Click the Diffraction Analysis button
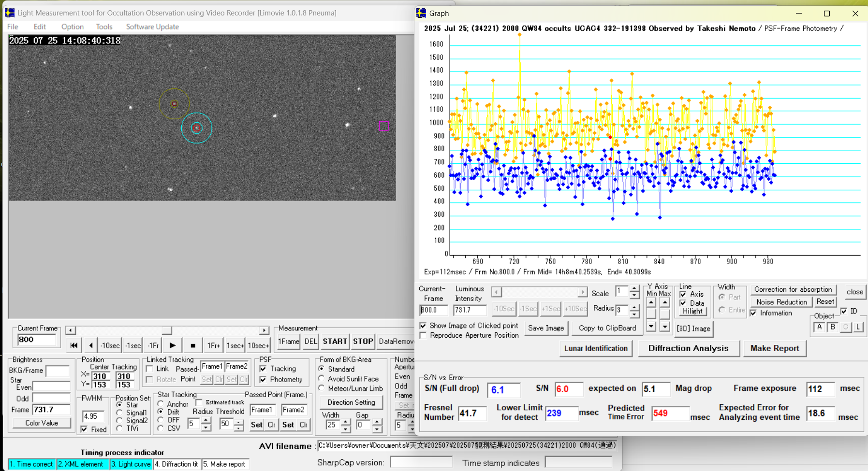The width and height of the screenshot is (868, 471). tap(688, 348)
